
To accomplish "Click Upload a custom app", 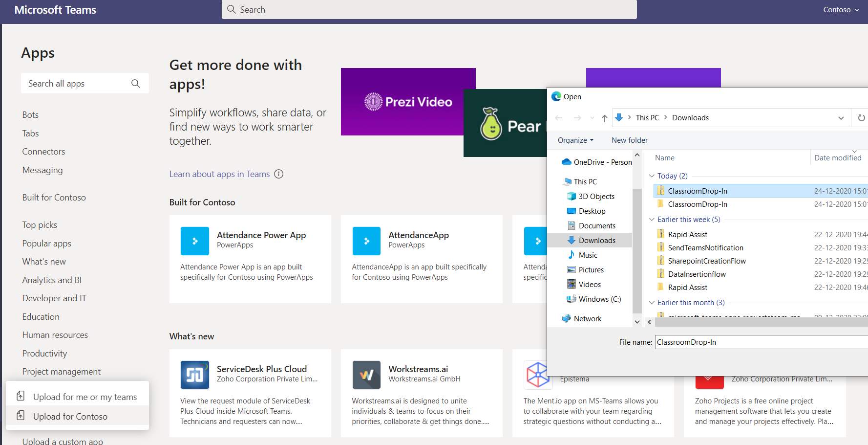I will pyautogui.click(x=63, y=441).
